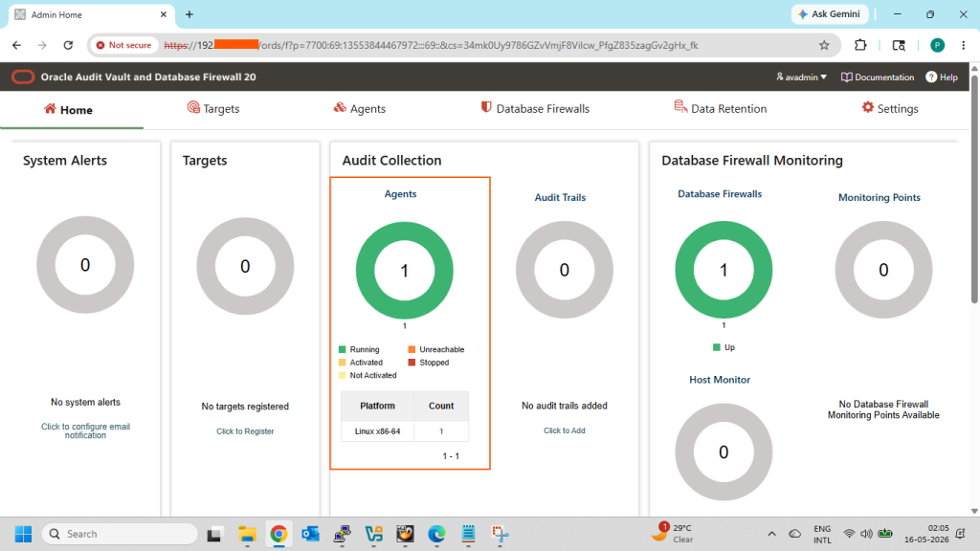The height and width of the screenshot is (551, 980).
Task: Open Task View on the taskbar
Action: [x=214, y=534]
